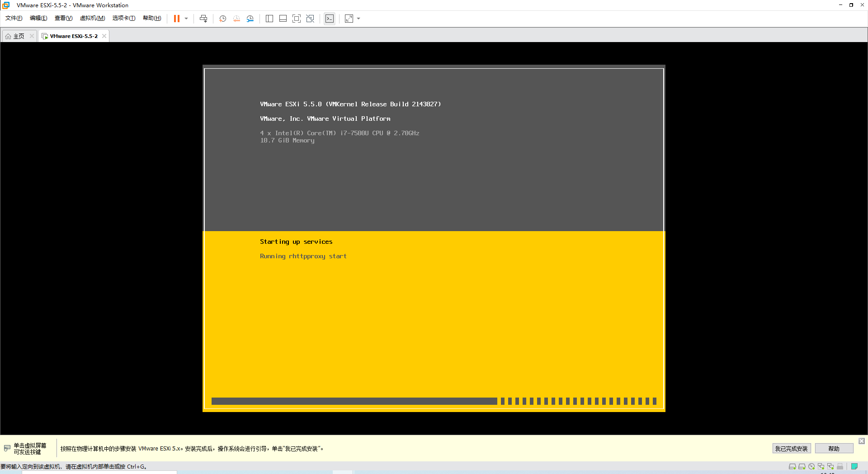Viewport: 868px width, 474px height.
Task: Toggle the console view
Action: [330, 19]
